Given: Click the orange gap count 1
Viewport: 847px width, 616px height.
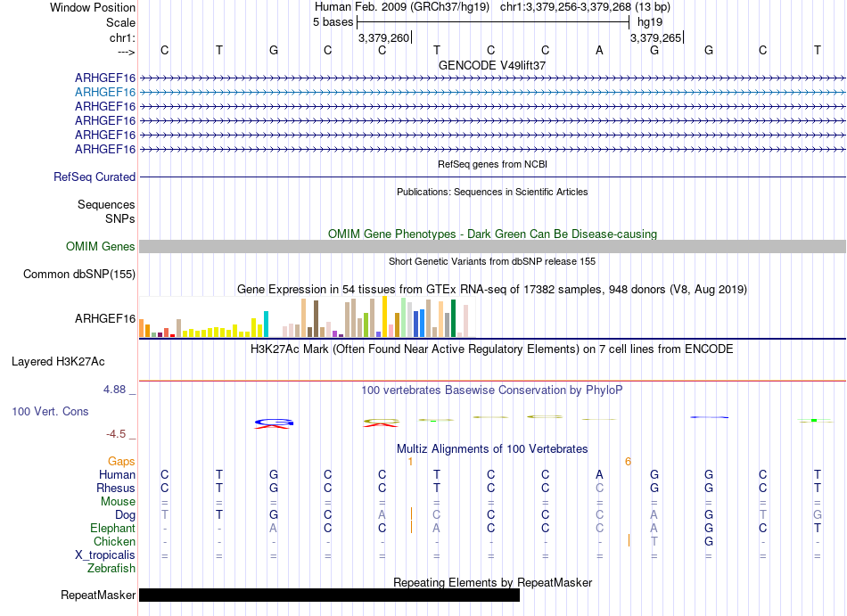Looking at the screenshot, I should 410,461.
